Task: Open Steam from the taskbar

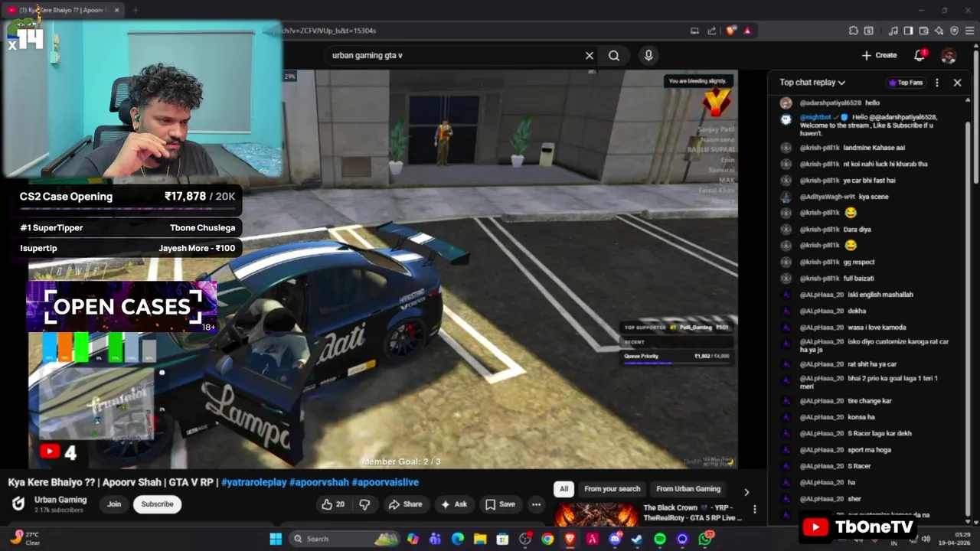Action: pos(637,539)
